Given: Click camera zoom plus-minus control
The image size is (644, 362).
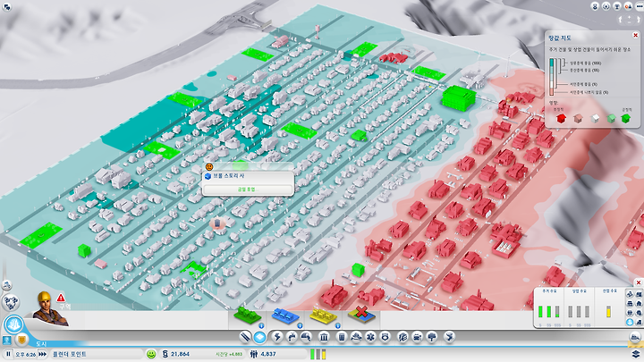Looking at the screenshot, I should pyautogui.click(x=630, y=20).
